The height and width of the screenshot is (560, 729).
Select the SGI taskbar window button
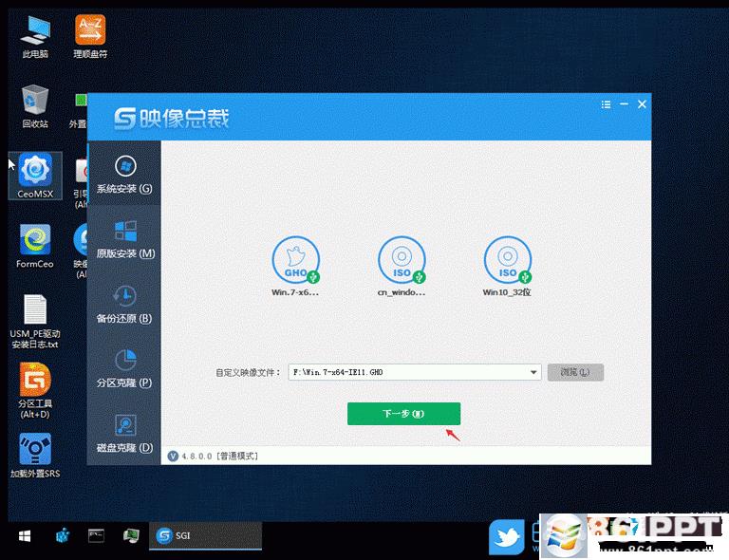pos(205,536)
